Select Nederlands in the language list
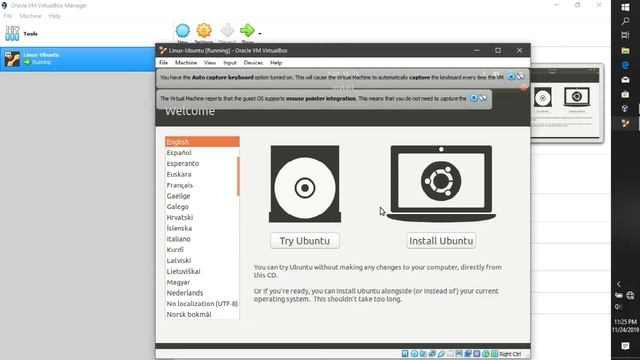This screenshot has width=640, height=360. tap(201, 293)
